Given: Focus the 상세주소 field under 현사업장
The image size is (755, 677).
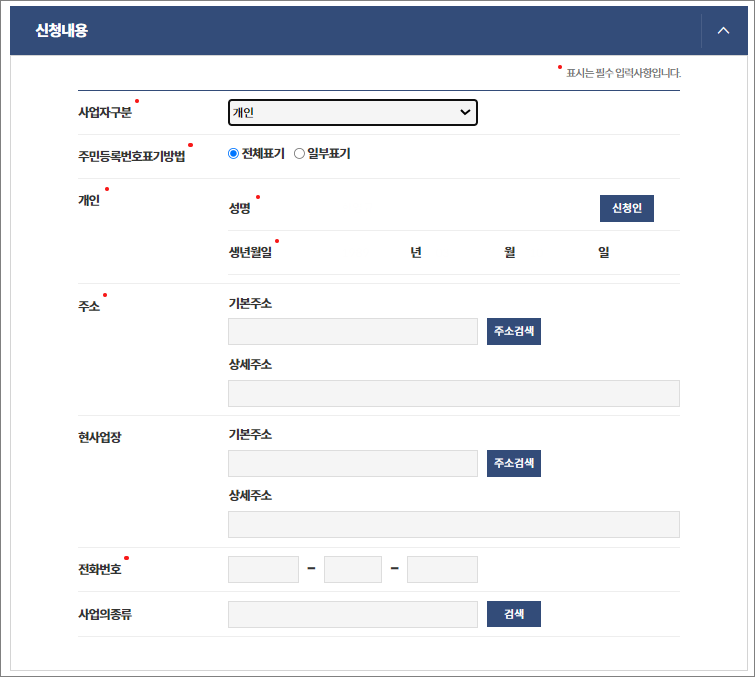Looking at the screenshot, I should (454, 524).
